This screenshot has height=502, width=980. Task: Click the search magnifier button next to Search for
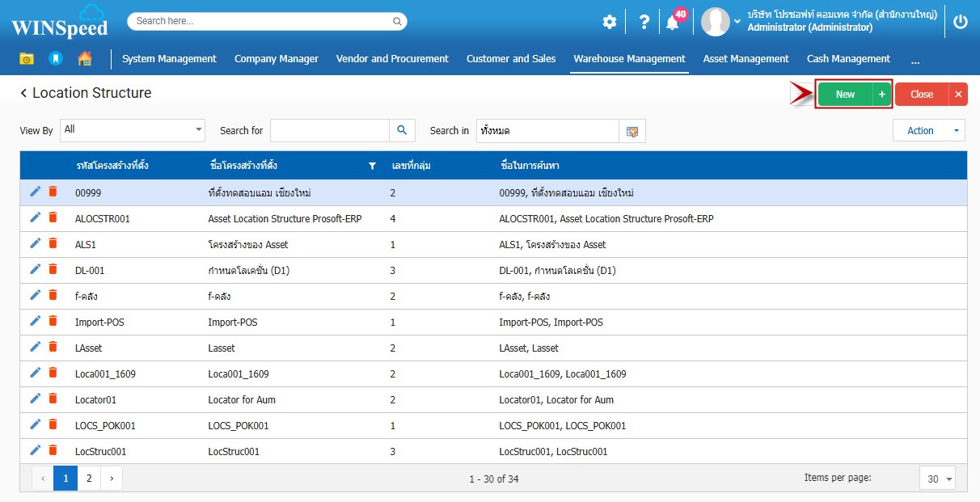pos(402,130)
